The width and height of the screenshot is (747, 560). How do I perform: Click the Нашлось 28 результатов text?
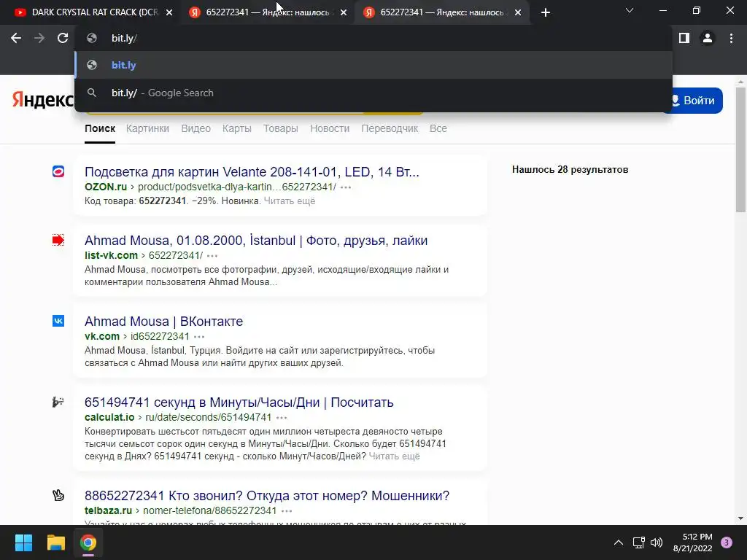coord(570,169)
